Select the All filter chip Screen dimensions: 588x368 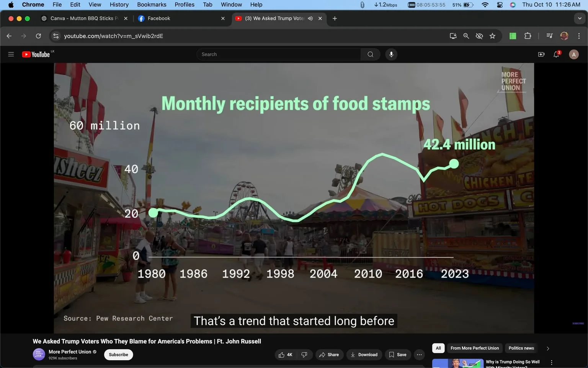point(438,348)
